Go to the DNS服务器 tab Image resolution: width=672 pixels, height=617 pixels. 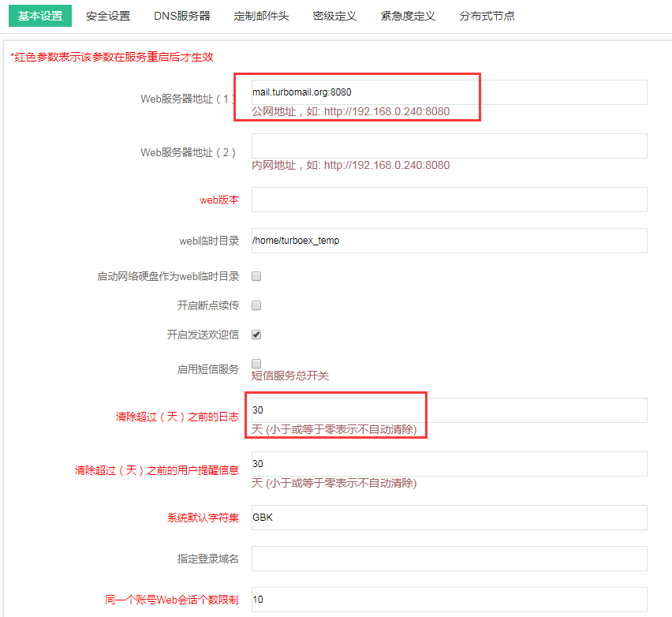[181, 16]
